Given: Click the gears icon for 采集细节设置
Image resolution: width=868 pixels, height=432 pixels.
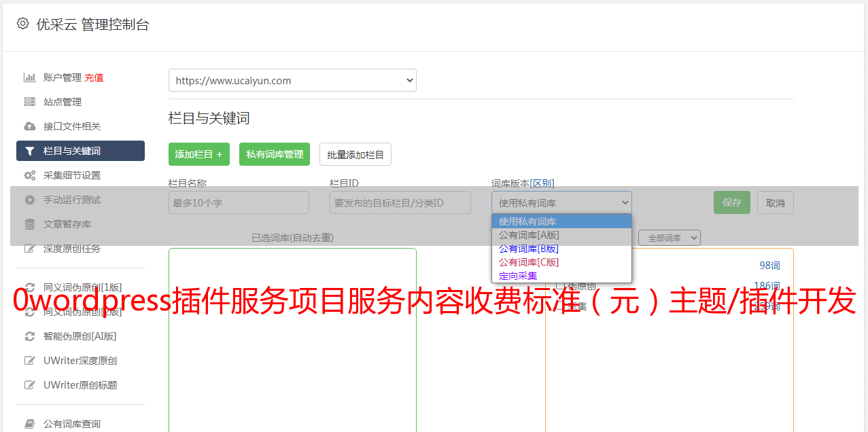Looking at the screenshot, I should click(x=29, y=175).
